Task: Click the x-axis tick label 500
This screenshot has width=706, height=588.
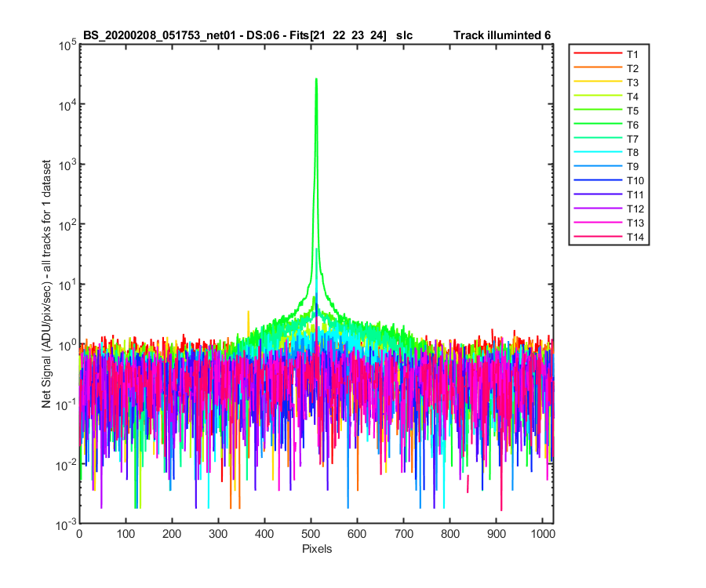Action: [x=311, y=534]
